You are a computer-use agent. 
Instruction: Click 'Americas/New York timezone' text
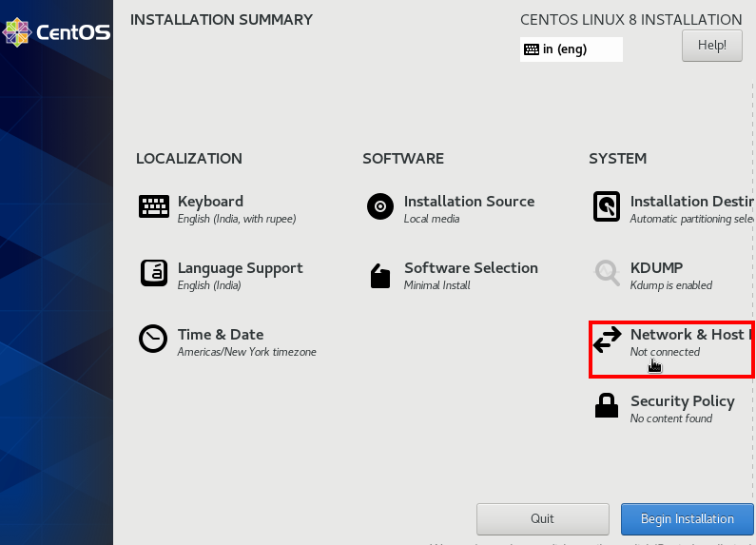[x=247, y=352]
